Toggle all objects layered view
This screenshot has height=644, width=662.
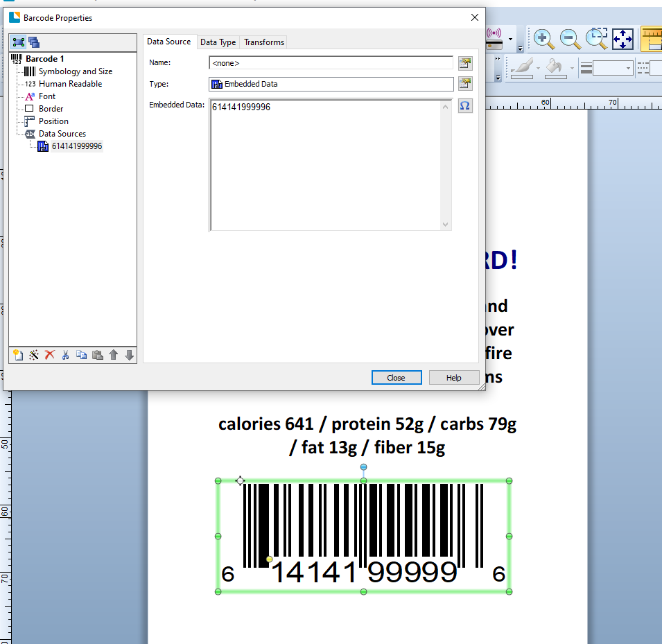[x=33, y=42]
